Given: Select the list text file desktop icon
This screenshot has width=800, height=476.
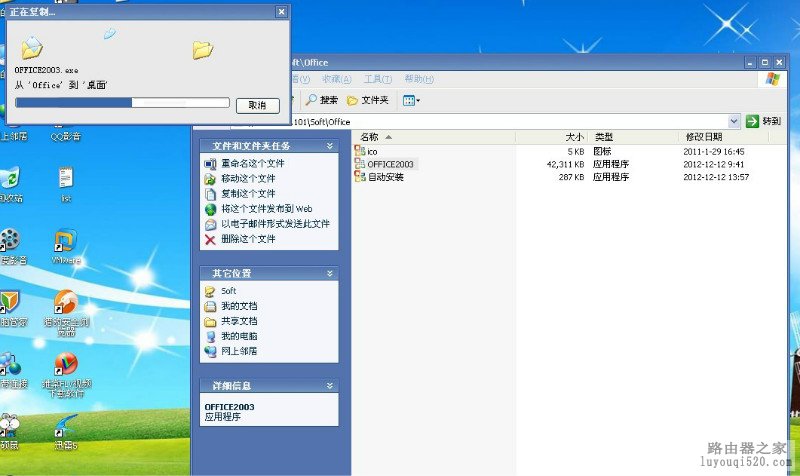Looking at the screenshot, I should [x=66, y=184].
